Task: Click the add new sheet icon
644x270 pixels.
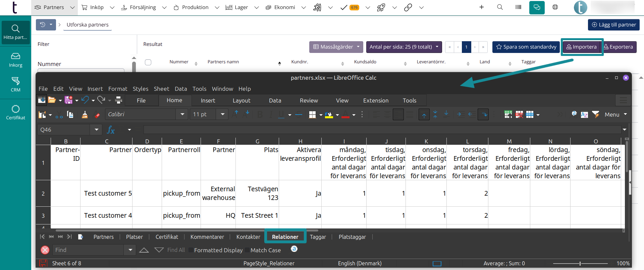Action: pos(80,237)
